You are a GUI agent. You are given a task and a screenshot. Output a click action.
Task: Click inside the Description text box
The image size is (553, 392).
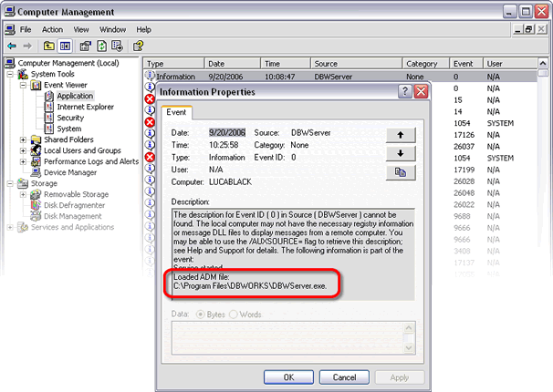[293, 254]
